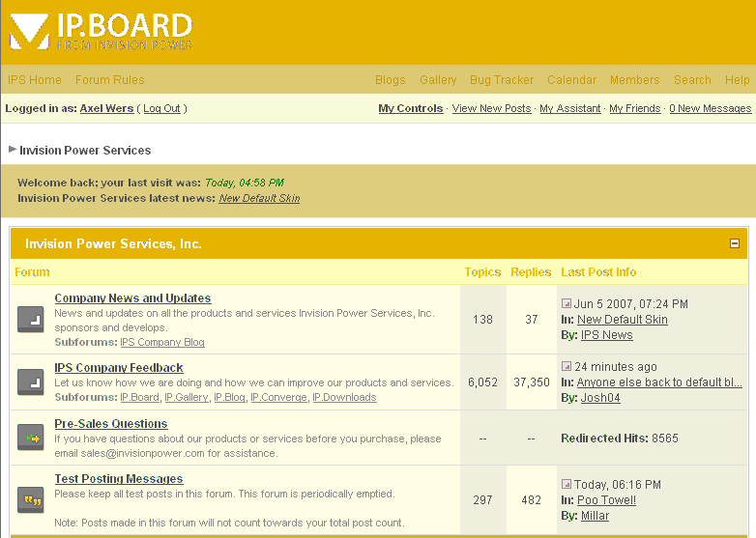Open Forum Rules in the nav bar
The height and width of the screenshot is (538, 756).
click(x=110, y=80)
